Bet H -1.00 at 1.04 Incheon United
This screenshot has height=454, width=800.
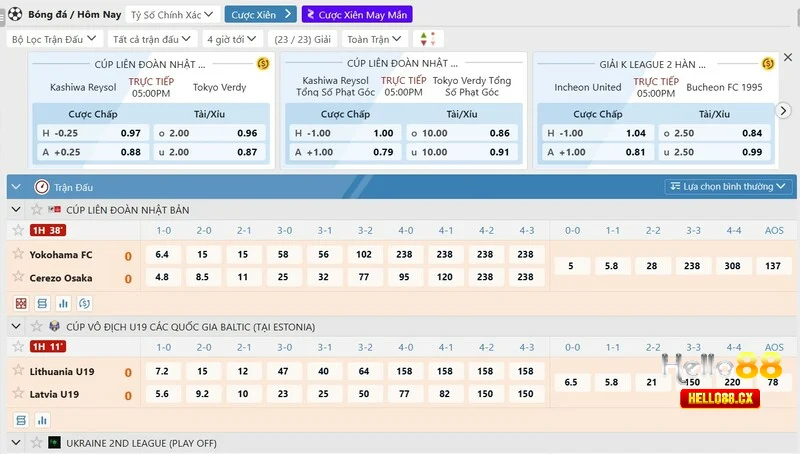coord(597,133)
